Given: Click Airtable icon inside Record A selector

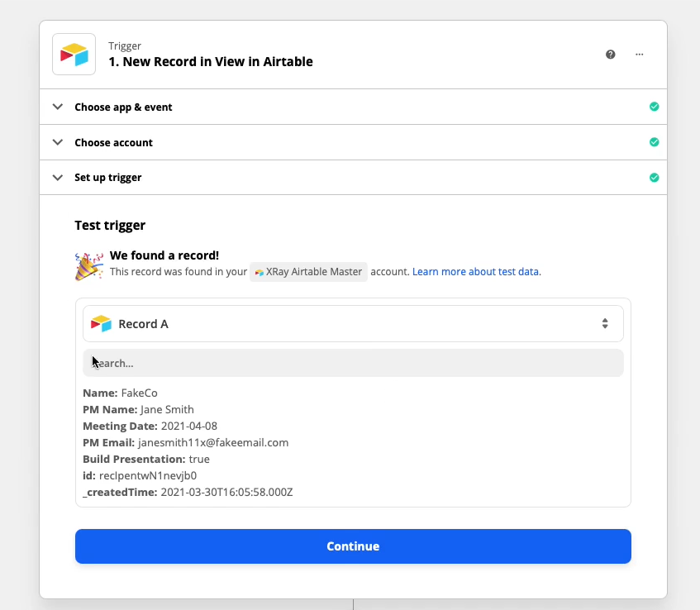Looking at the screenshot, I should coord(101,324).
